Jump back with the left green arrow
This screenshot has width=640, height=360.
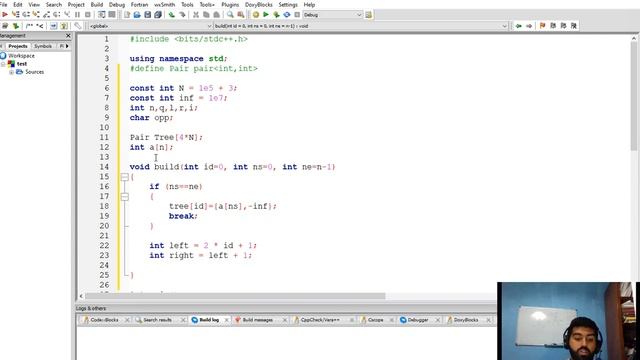point(518,26)
